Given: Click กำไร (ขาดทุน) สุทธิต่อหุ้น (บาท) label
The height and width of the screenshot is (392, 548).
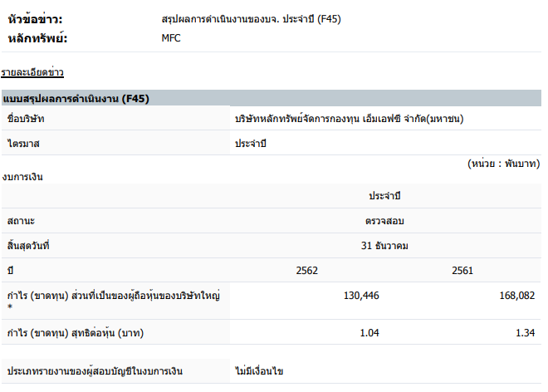Looking at the screenshot, I should tap(76, 333).
